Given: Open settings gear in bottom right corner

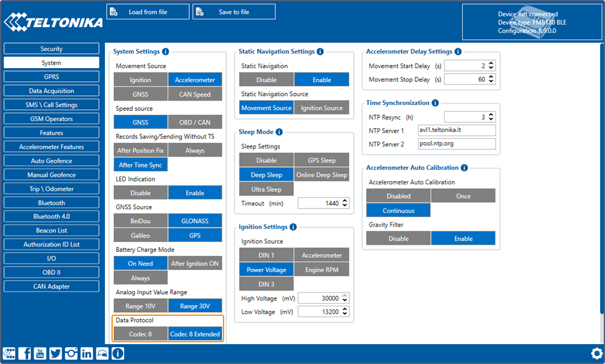Looking at the screenshot, I should click(597, 354).
